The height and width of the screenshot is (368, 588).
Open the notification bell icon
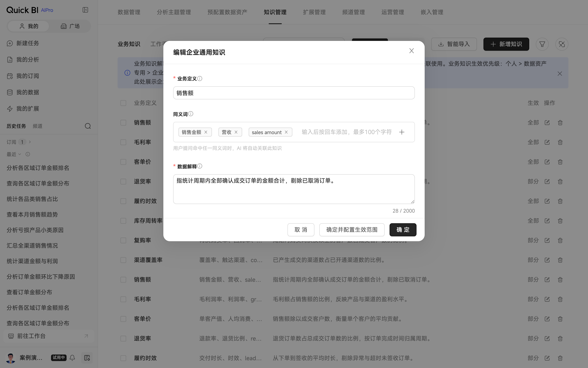coord(72,358)
